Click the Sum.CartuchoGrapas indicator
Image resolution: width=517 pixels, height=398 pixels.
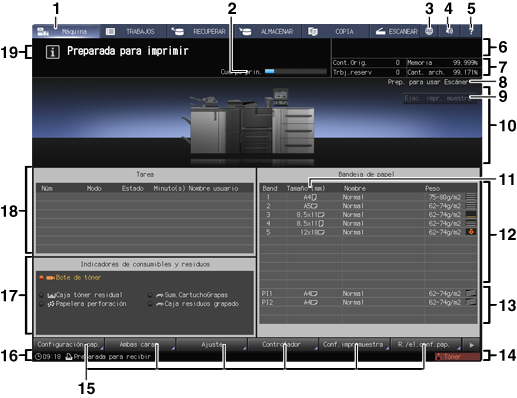pos(188,295)
